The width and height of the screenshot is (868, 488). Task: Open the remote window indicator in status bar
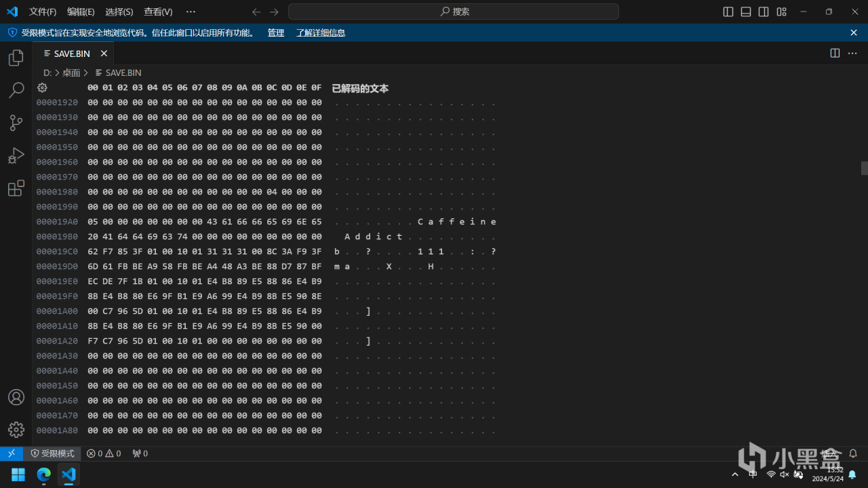coord(12,453)
